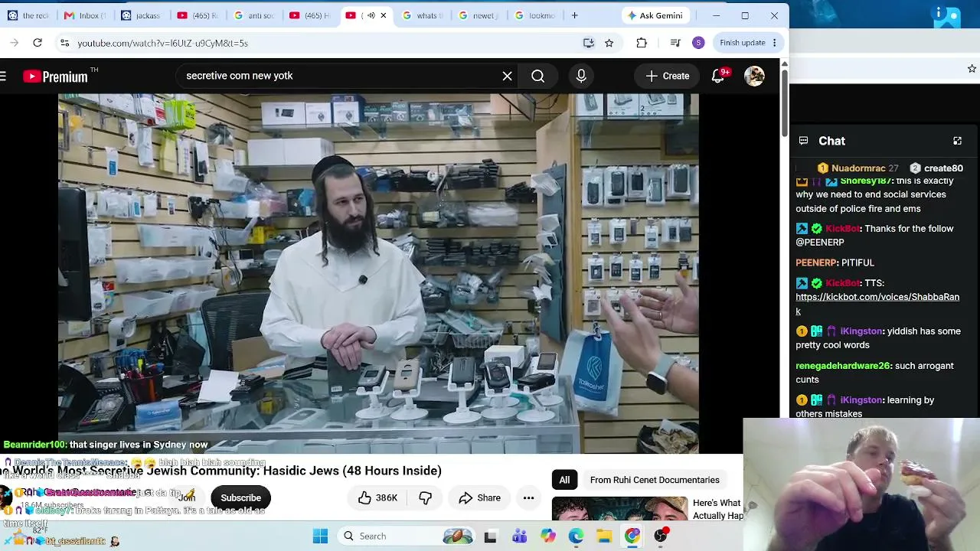Open Task View on the taskbar
The image size is (980, 551).
tap(490, 536)
